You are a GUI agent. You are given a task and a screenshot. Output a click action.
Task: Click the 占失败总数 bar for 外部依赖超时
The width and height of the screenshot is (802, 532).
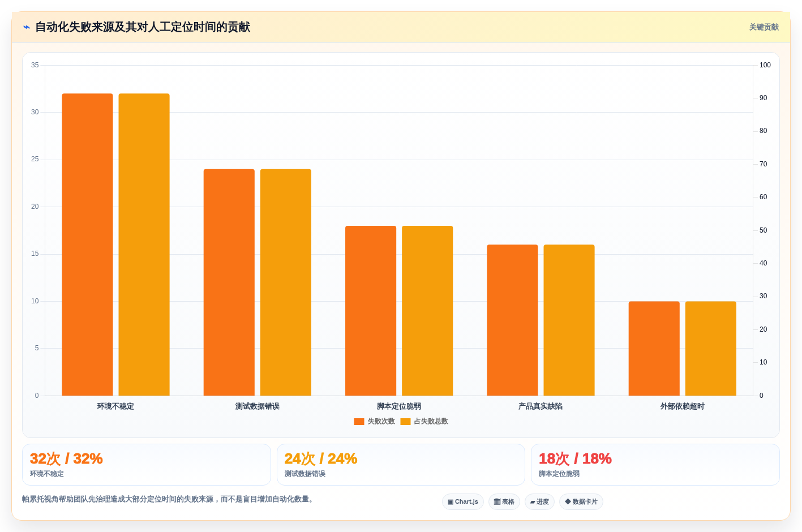point(711,349)
